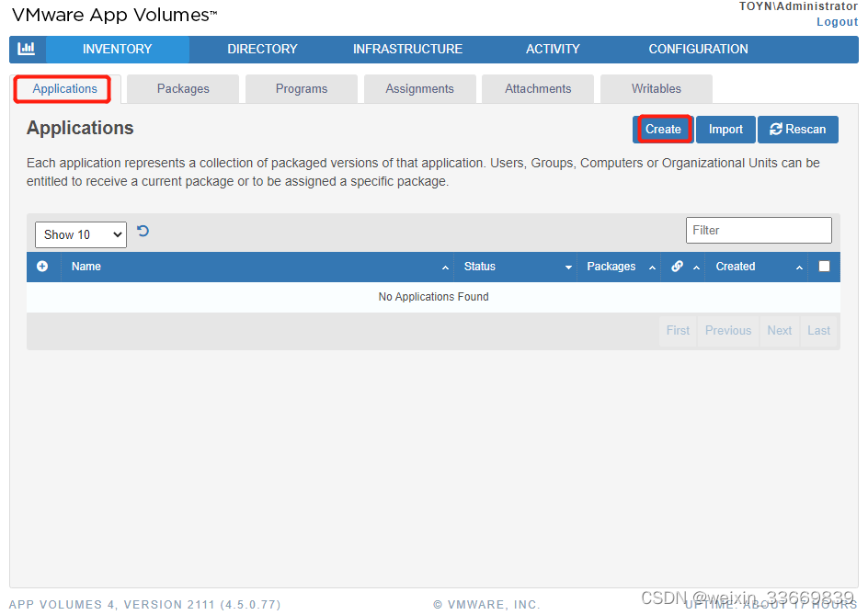Switch to the Applications tab
This screenshot has width=868, height=615.
[64, 88]
